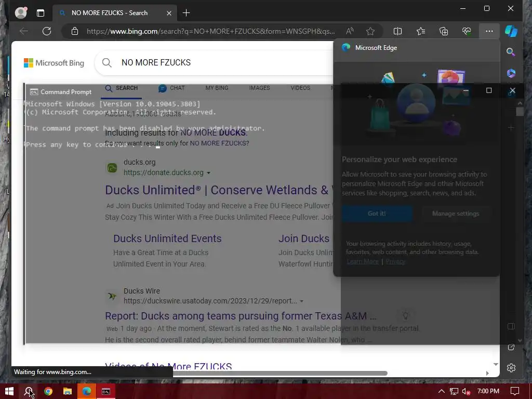Open the sidebar Microsoft 365 icon

[511, 73]
